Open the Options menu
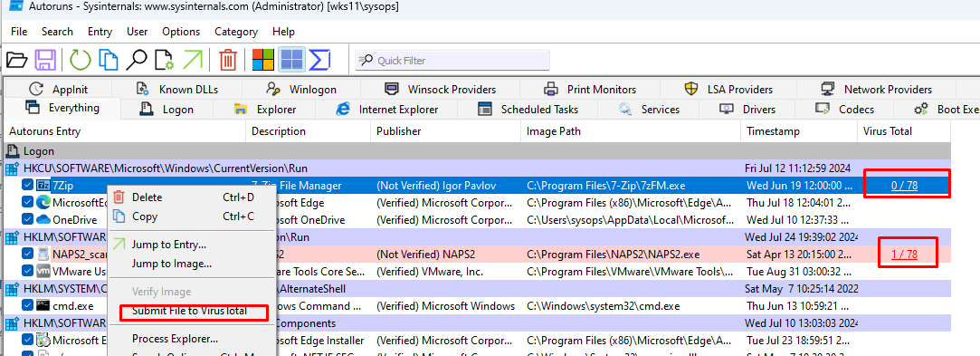 [x=181, y=32]
